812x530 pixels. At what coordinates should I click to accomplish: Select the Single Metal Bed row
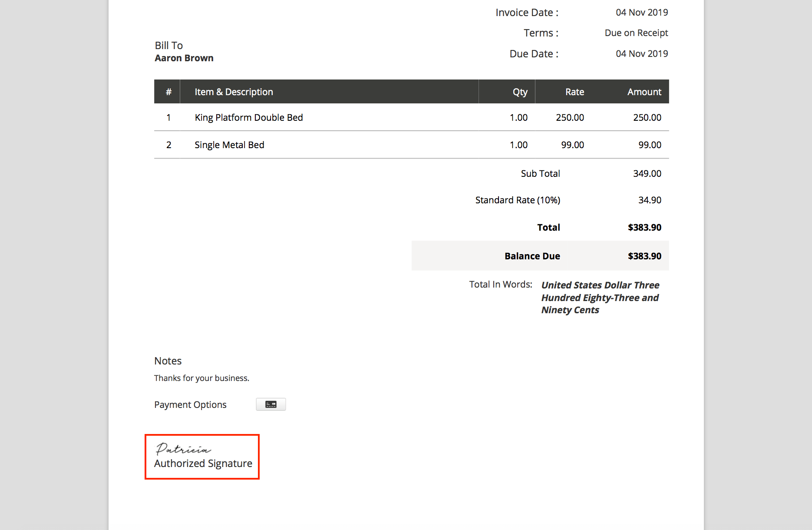pos(229,145)
